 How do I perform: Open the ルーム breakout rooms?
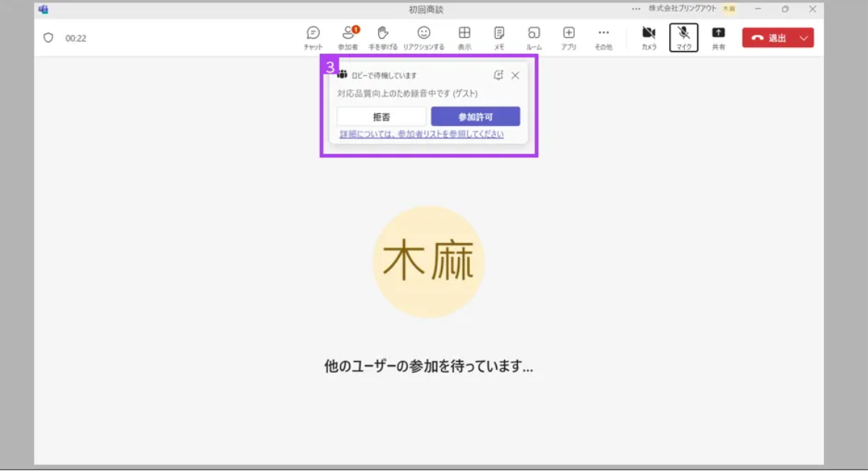coord(534,38)
